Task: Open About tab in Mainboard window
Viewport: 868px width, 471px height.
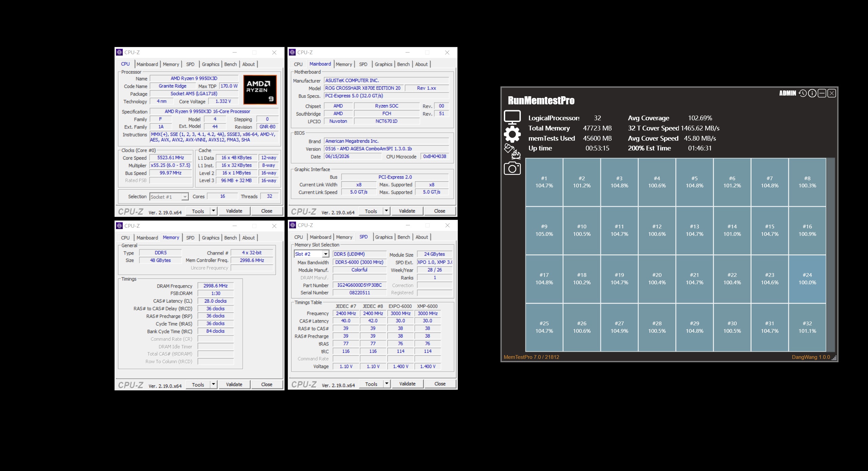Action: point(421,64)
